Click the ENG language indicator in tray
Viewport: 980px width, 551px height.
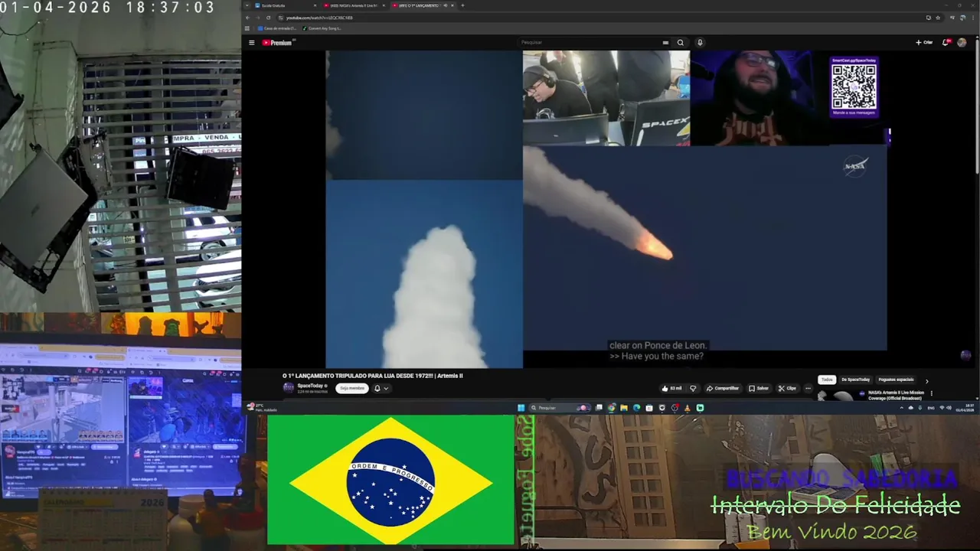931,408
